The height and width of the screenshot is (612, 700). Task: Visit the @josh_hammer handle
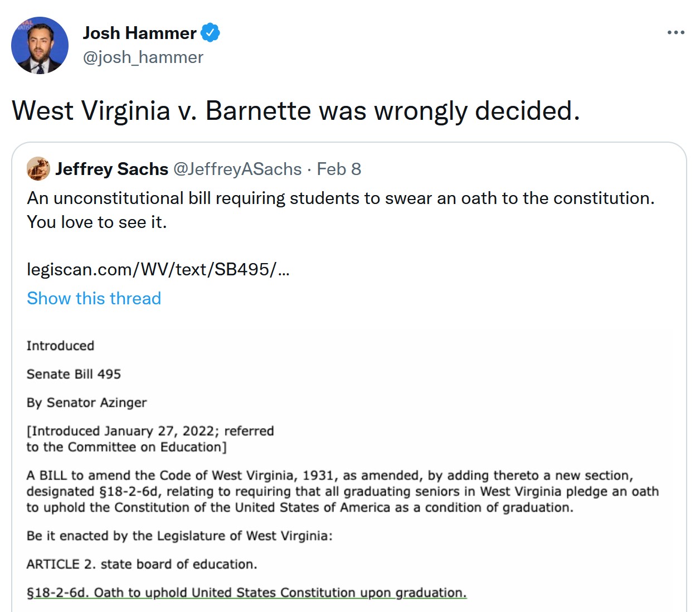[x=143, y=57]
